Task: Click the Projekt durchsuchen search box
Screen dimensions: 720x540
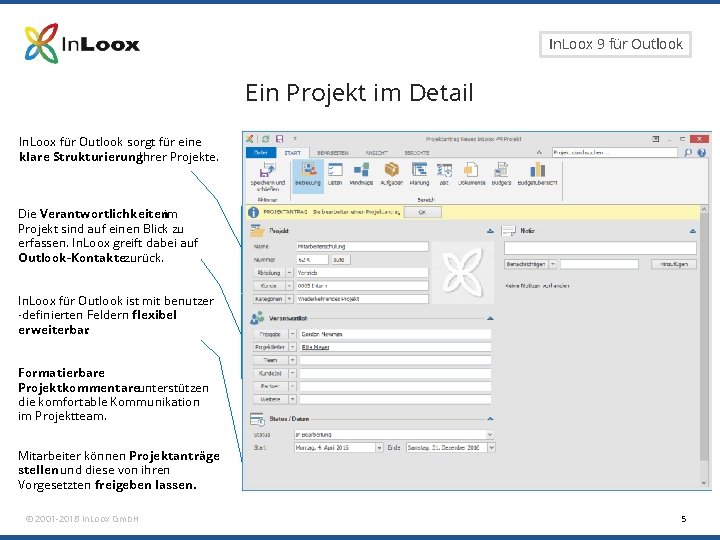Action: (x=615, y=152)
